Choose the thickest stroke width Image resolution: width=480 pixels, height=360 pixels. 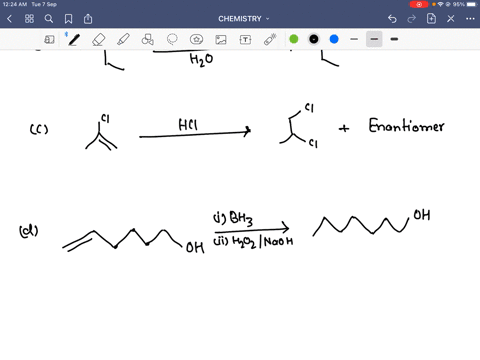pyautogui.click(x=394, y=39)
